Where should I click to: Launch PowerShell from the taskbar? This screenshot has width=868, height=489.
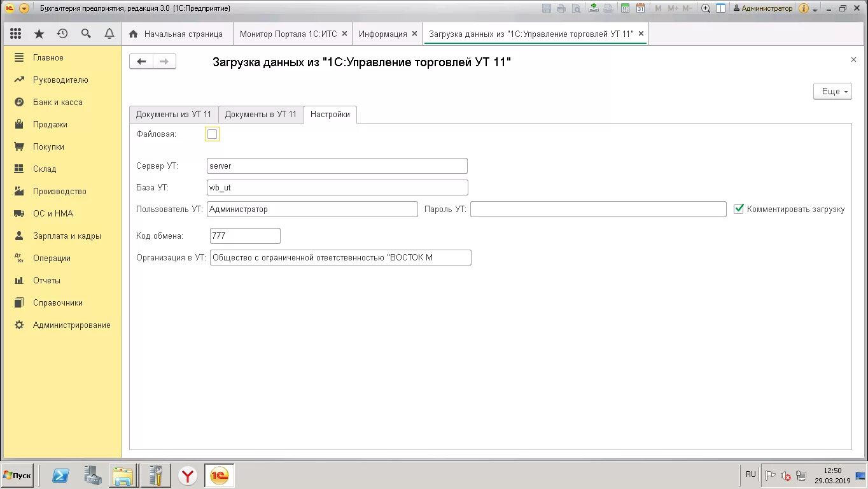point(61,475)
